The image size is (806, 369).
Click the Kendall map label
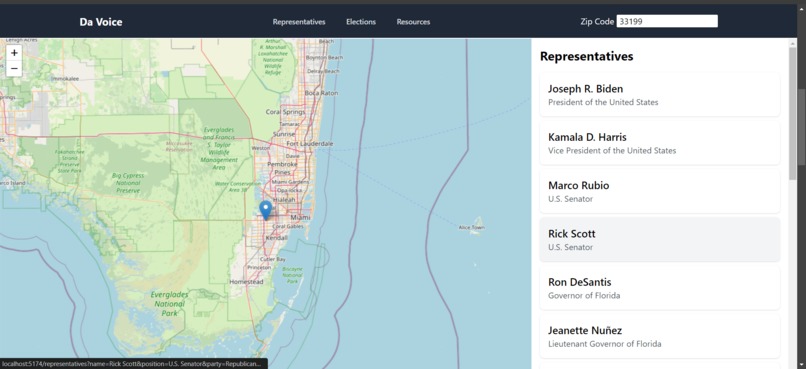(278, 238)
